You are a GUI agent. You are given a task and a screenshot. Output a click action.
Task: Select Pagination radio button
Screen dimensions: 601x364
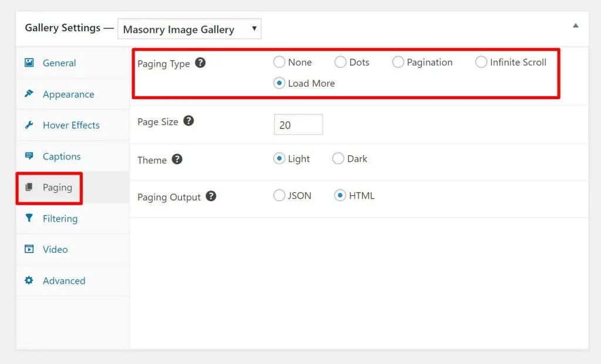tap(398, 62)
